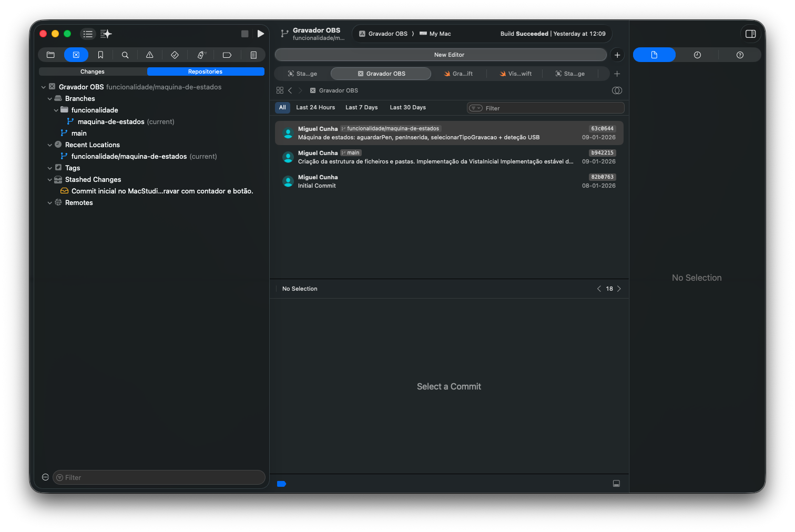
Task: Toggle the bottom debug area panel
Action: pos(616,484)
